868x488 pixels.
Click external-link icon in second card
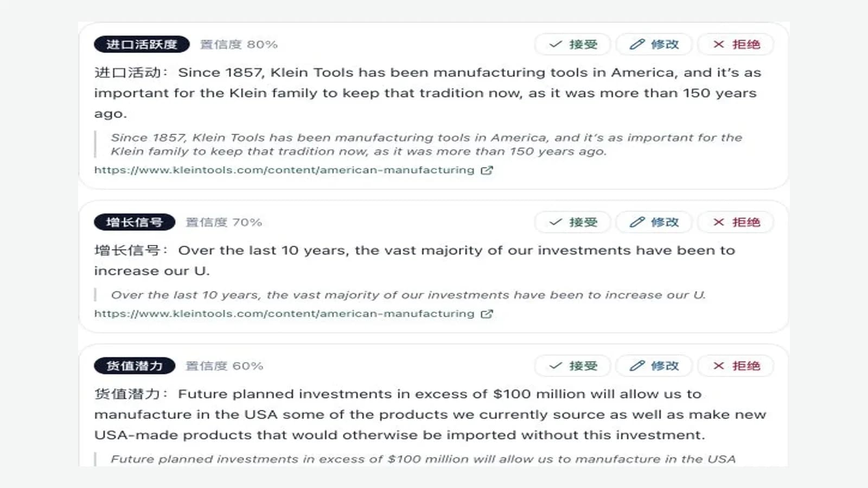[x=487, y=314]
